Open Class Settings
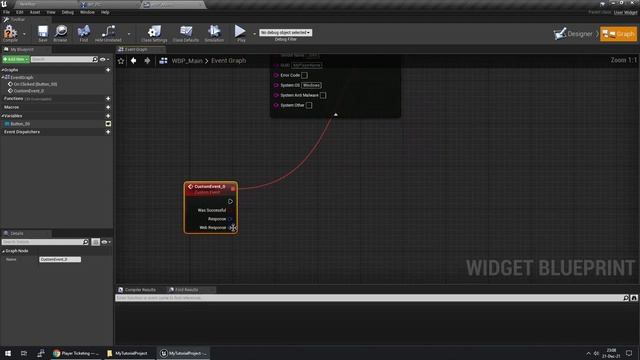Viewport: 640px width, 360px height. (154, 33)
